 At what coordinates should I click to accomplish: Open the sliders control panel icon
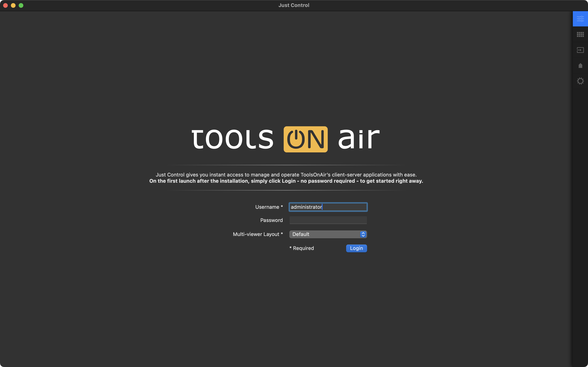coord(580,19)
